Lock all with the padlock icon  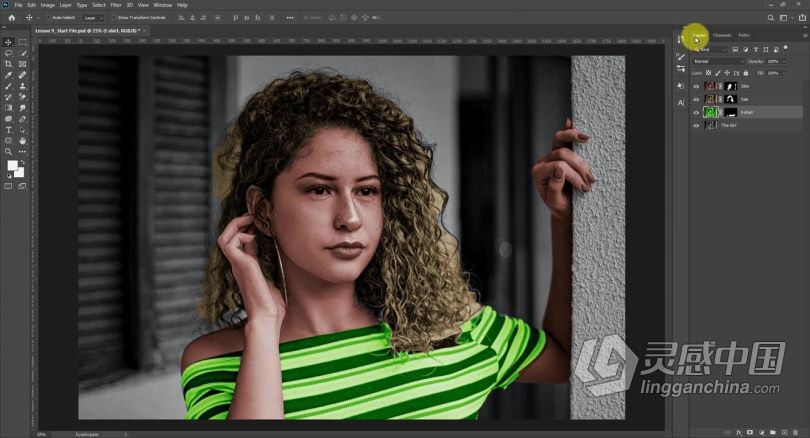pyautogui.click(x=745, y=73)
